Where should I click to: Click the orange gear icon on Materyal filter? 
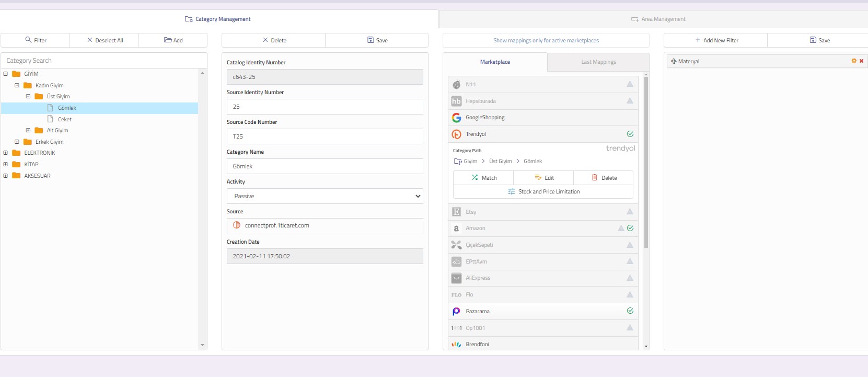(854, 61)
